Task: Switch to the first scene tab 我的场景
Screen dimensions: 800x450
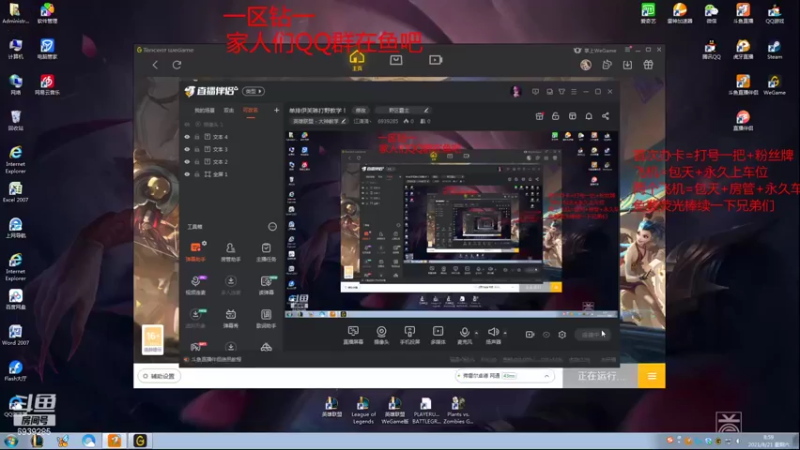Action: 204,110
